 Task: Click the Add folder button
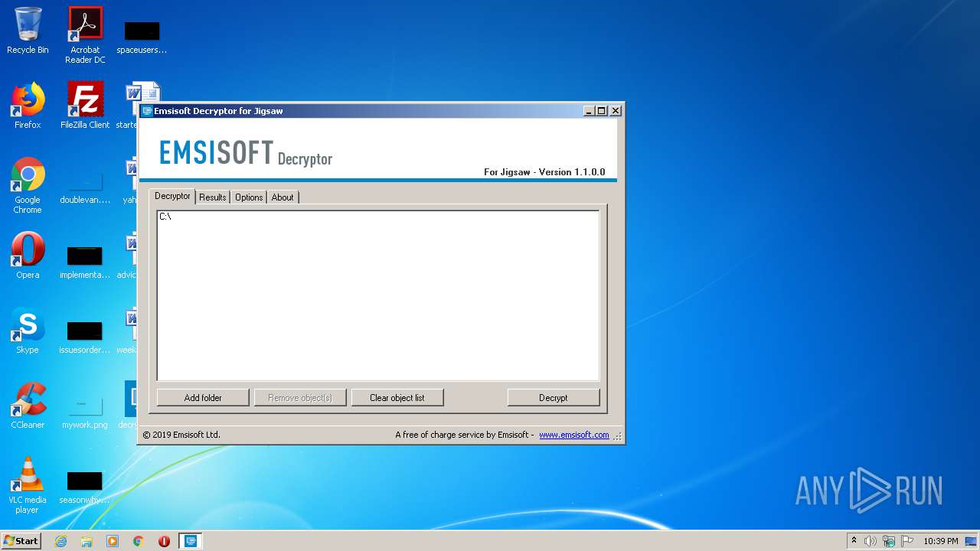tap(203, 398)
